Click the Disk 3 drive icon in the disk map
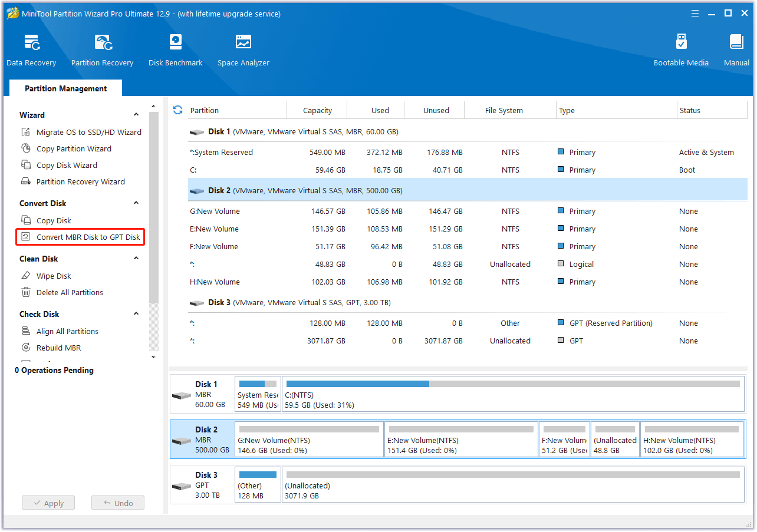The height and width of the screenshot is (532, 757). click(182, 485)
